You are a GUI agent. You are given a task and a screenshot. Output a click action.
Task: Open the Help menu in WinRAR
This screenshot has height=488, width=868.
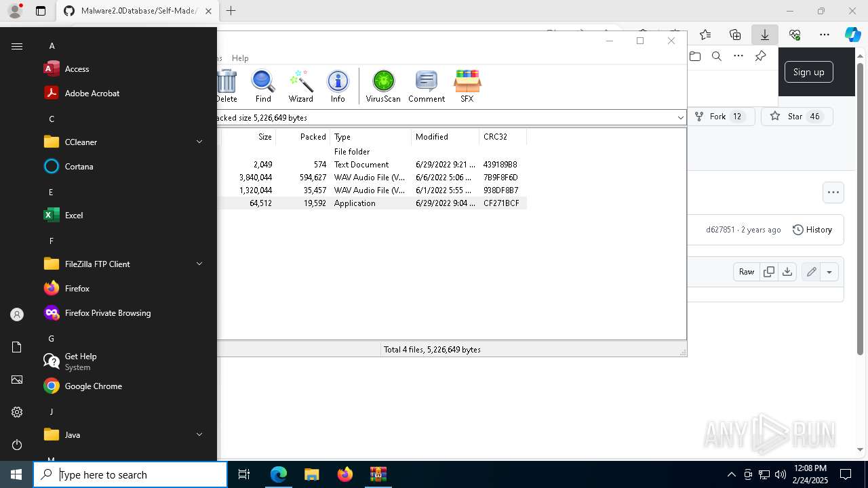click(240, 58)
